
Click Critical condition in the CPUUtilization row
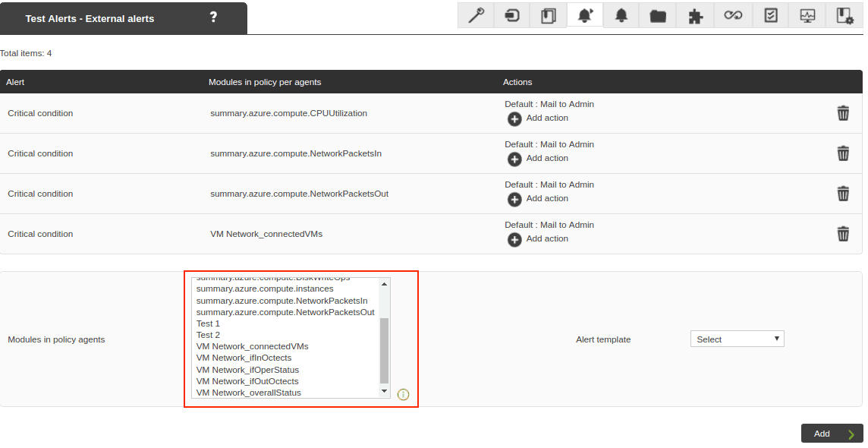[x=40, y=113]
